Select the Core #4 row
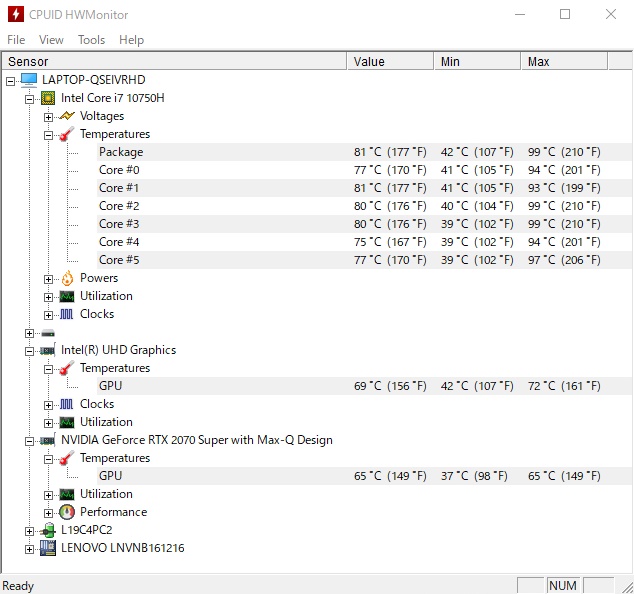The image size is (634, 594). click(365, 242)
